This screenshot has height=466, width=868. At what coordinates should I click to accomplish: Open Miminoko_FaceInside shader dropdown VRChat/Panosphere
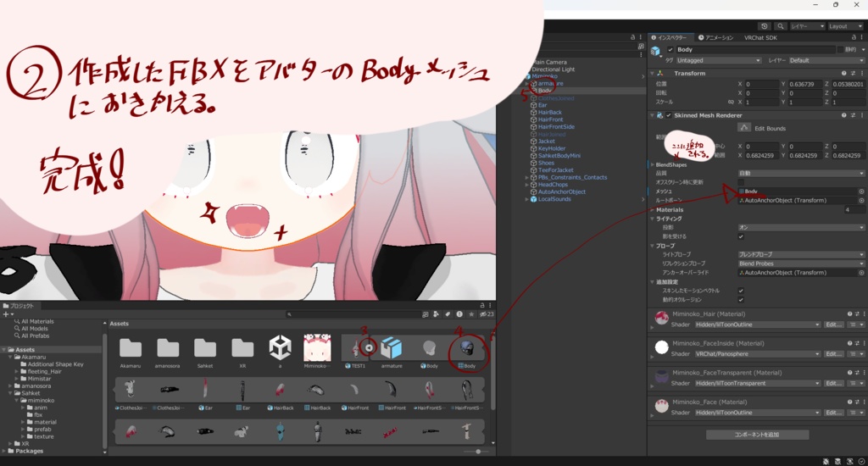[757, 353]
